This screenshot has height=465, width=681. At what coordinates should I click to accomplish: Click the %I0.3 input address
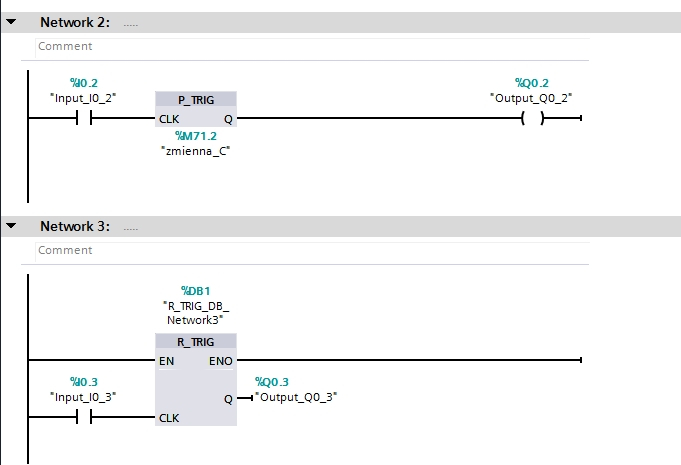pos(84,381)
